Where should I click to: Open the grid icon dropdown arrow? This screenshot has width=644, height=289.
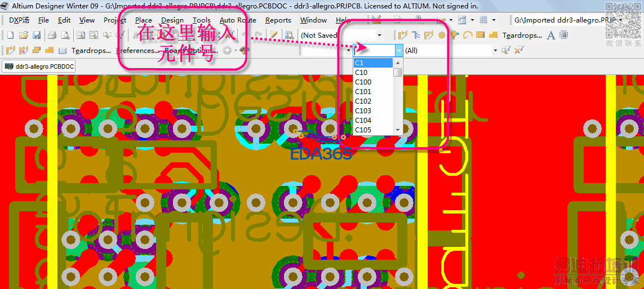(494, 20)
